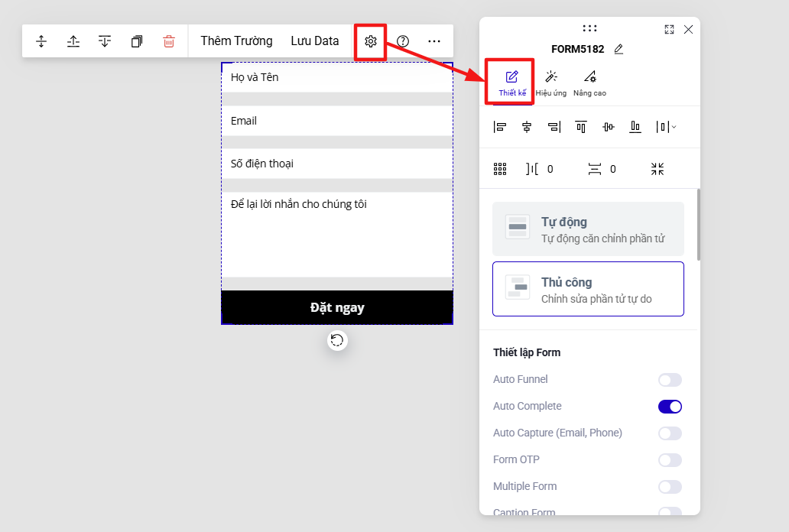The height and width of the screenshot is (532, 789).
Task: Expand the settings panel to fullscreen
Action: [669, 29]
